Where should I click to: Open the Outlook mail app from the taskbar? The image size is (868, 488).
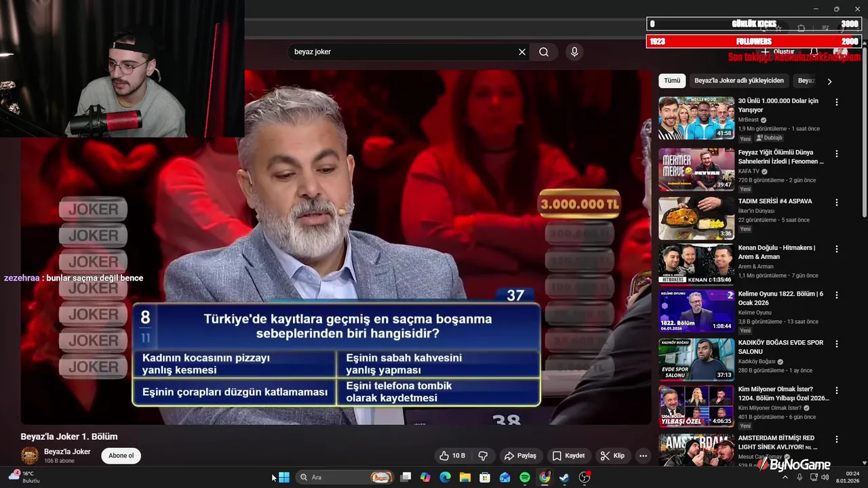[x=505, y=477]
